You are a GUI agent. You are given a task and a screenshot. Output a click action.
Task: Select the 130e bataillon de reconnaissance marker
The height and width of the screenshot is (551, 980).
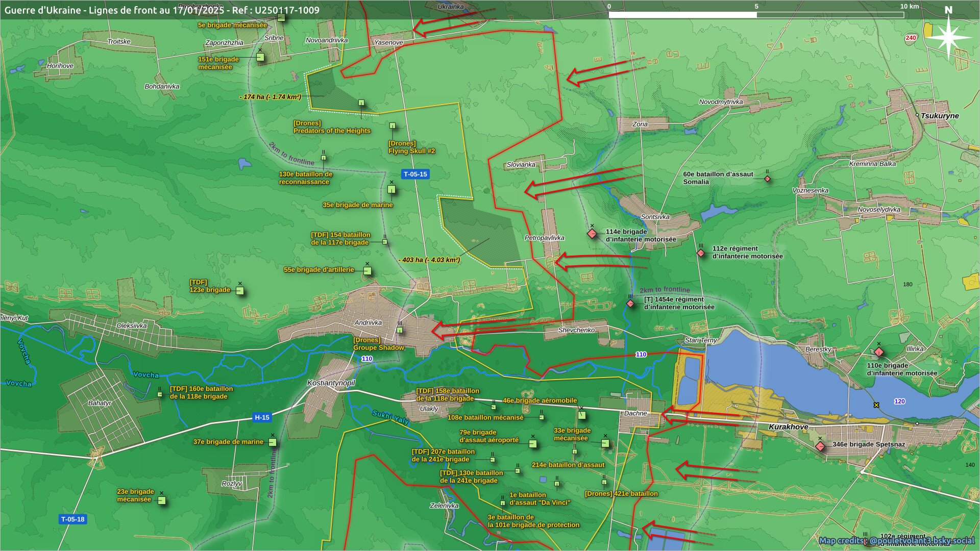[323, 158]
